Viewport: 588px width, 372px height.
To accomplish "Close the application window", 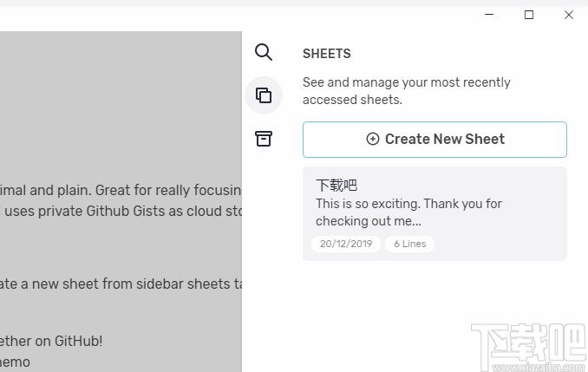I will [569, 15].
